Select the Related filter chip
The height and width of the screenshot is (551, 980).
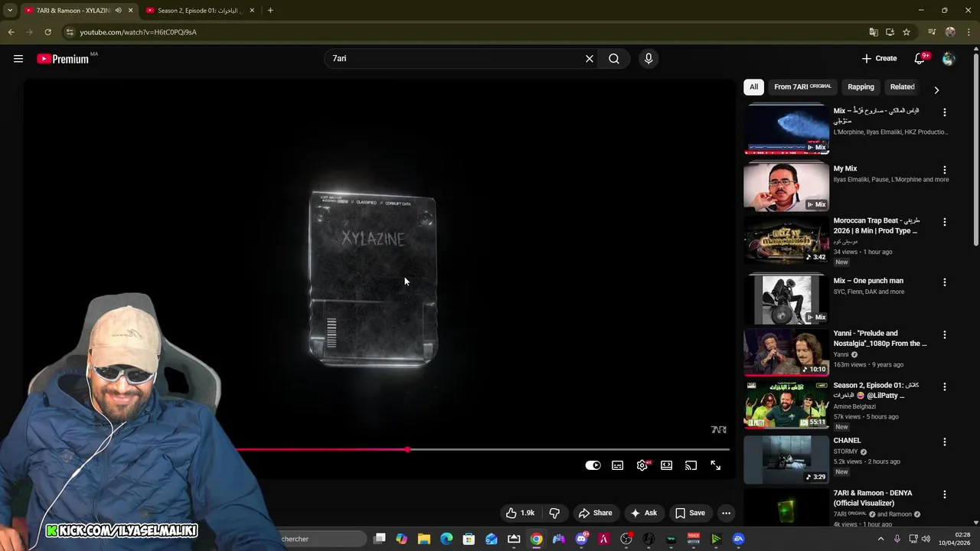pos(902,86)
